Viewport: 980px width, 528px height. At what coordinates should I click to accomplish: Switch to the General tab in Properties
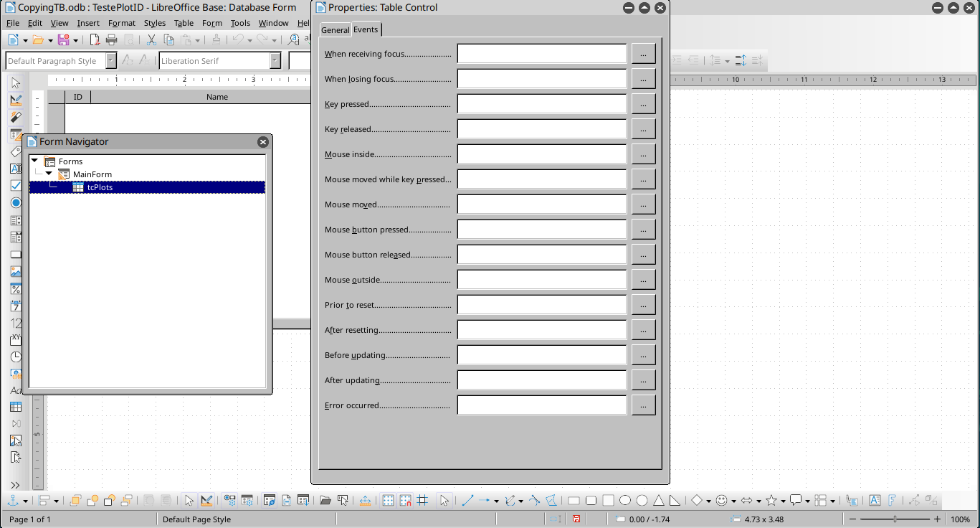[x=335, y=30]
